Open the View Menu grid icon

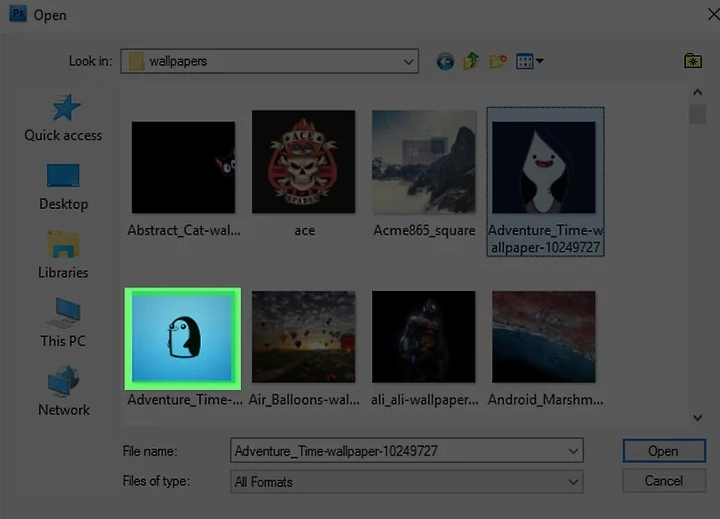click(529, 61)
